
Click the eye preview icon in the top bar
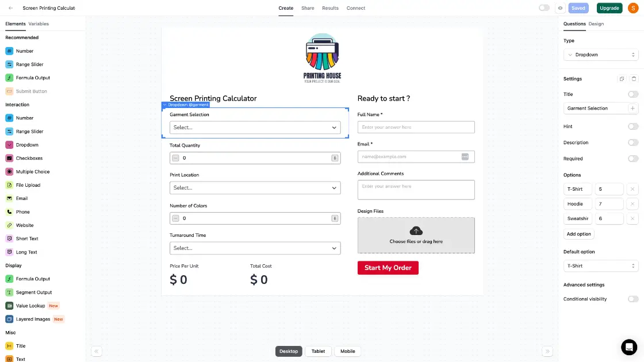tap(560, 7)
